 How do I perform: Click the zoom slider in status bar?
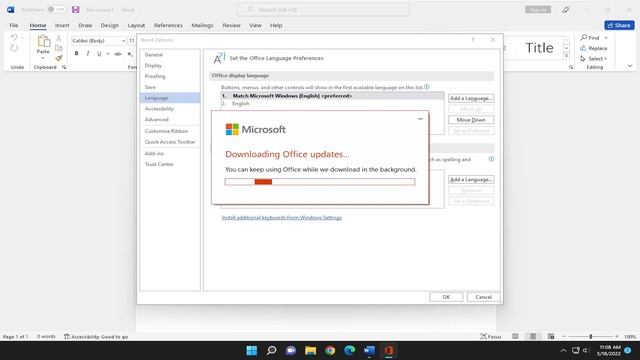(x=591, y=336)
